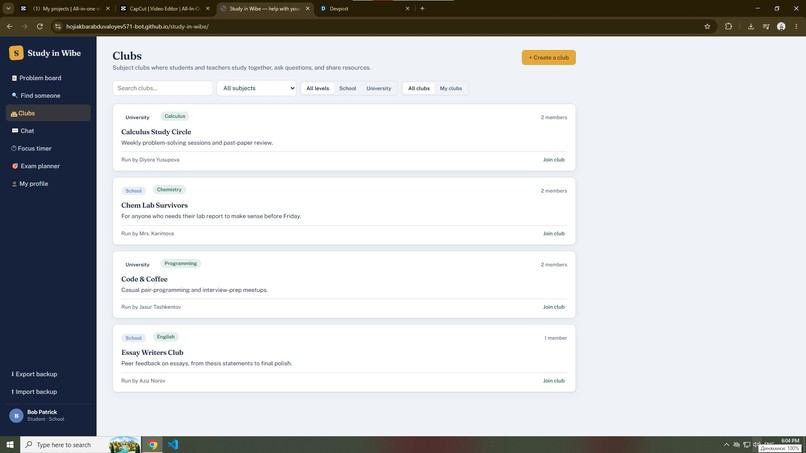Open browser extensions icon

click(x=728, y=26)
